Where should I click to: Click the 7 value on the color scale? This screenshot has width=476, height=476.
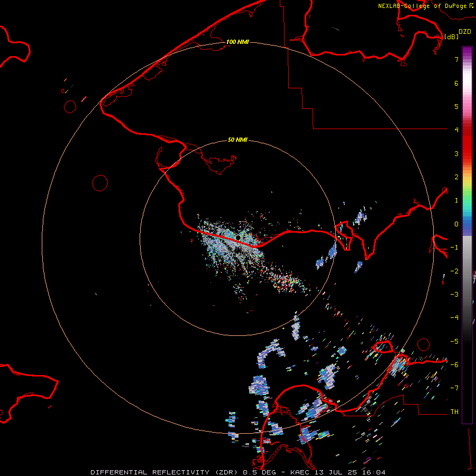click(456, 59)
